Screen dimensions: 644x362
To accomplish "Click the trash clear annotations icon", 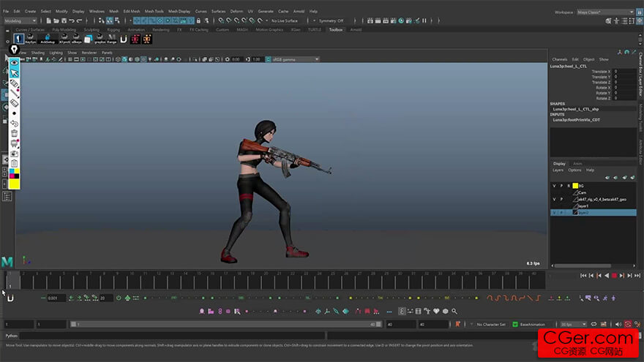I will (x=15, y=133).
